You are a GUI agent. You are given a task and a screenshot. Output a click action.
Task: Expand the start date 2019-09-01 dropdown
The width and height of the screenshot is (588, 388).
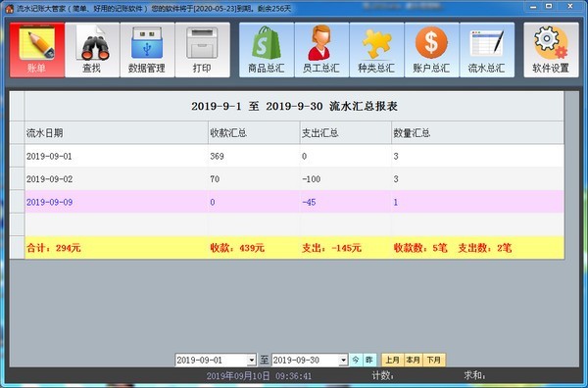[x=252, y=361]
